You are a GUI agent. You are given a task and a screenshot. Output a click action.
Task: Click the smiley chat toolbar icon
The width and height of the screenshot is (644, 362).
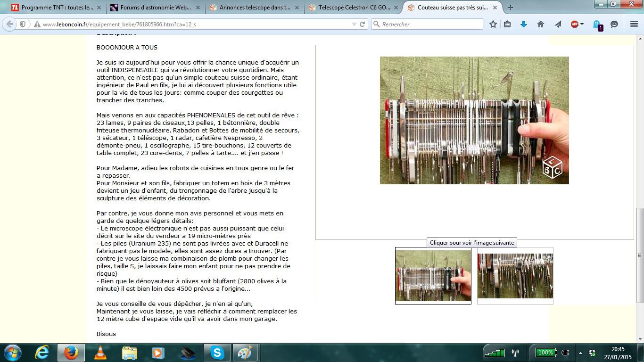point(614,24)
